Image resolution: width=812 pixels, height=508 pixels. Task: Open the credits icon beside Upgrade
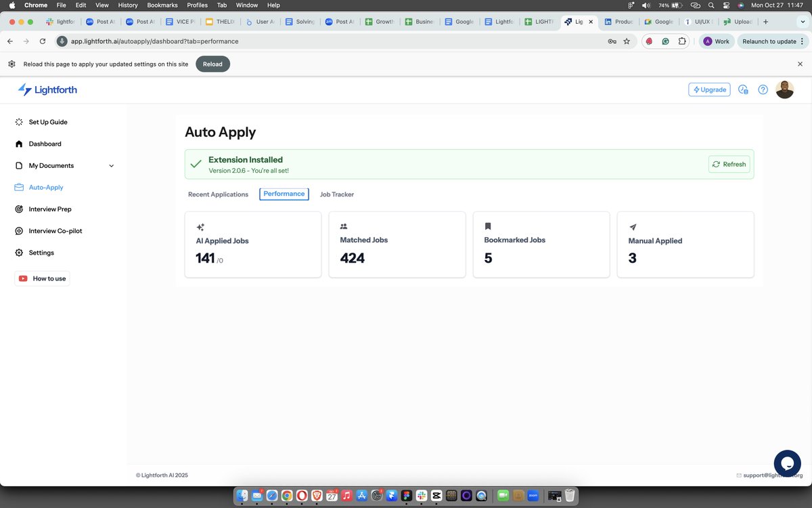click(x=743, y=89)
